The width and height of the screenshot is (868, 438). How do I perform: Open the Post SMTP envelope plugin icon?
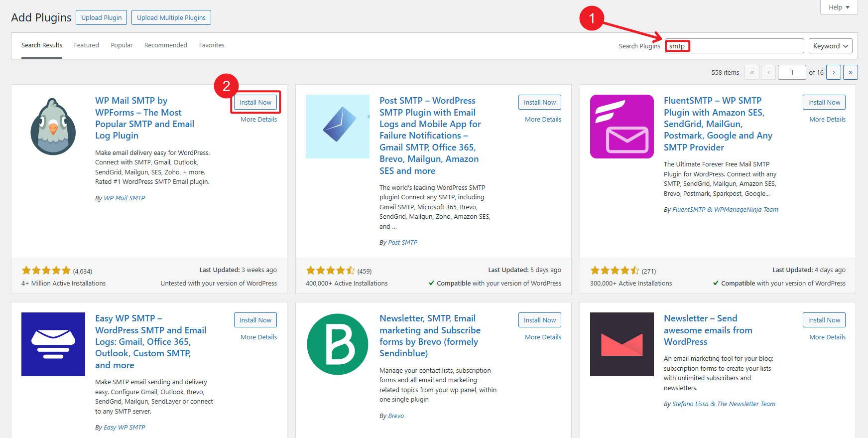click(338, 127)
